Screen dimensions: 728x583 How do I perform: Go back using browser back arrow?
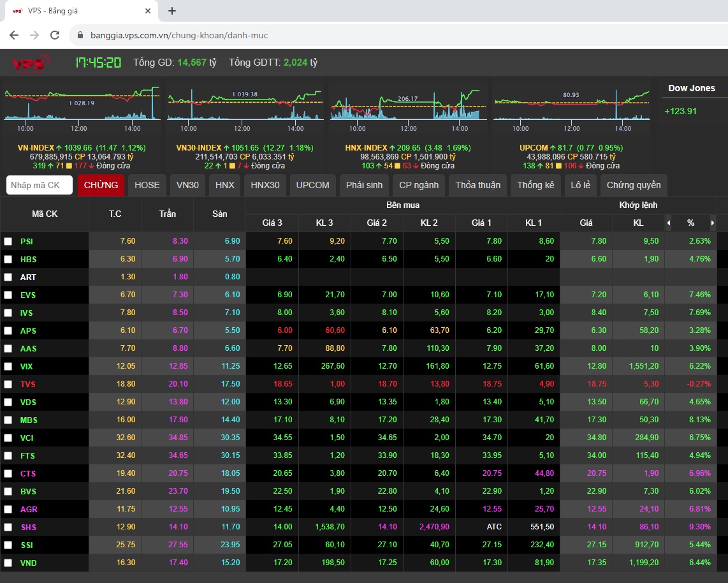(x=14, y=35)
